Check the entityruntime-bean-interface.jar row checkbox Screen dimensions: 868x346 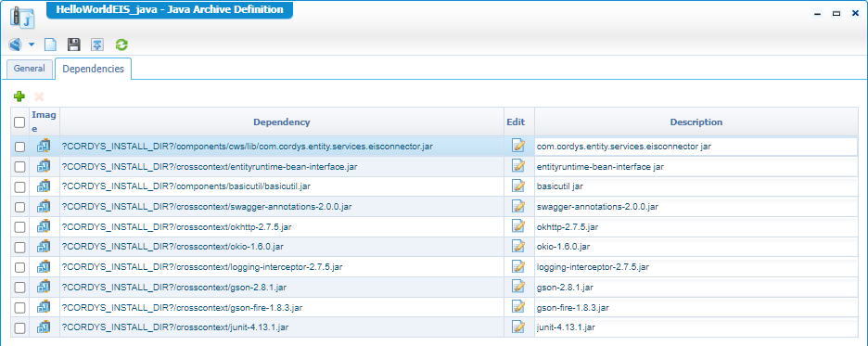(19, 167)
